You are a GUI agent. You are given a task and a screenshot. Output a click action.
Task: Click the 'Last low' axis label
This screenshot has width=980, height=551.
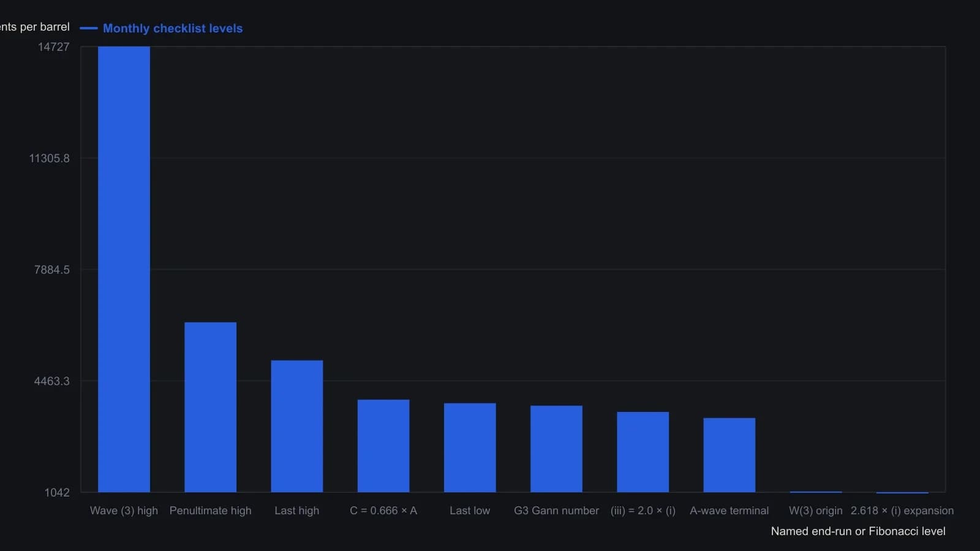[x=470, y=511]
